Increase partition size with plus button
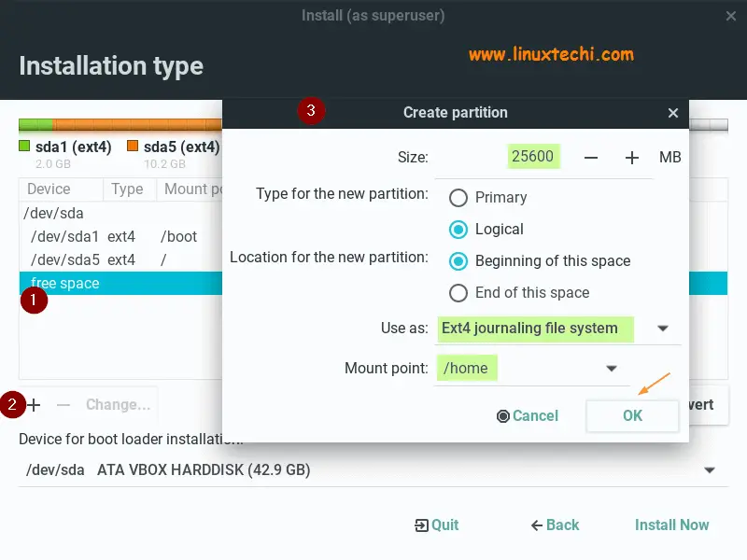 point(632,158)
